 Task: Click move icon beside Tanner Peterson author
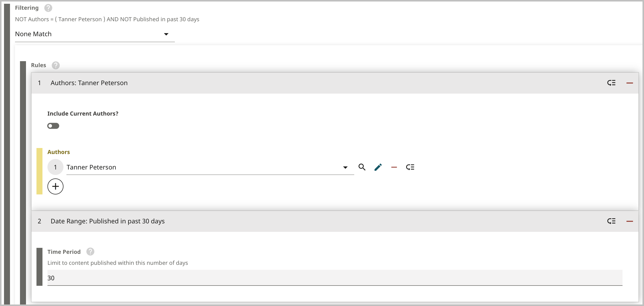(410, 167)
